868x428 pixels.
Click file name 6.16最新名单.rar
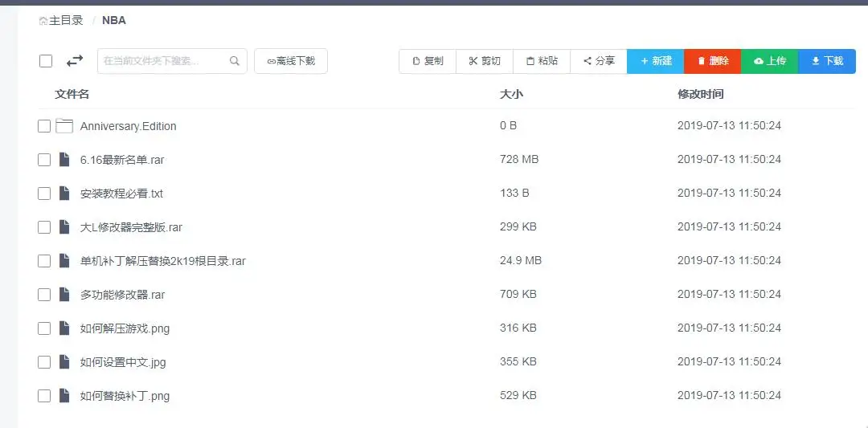tap(122, 160)
